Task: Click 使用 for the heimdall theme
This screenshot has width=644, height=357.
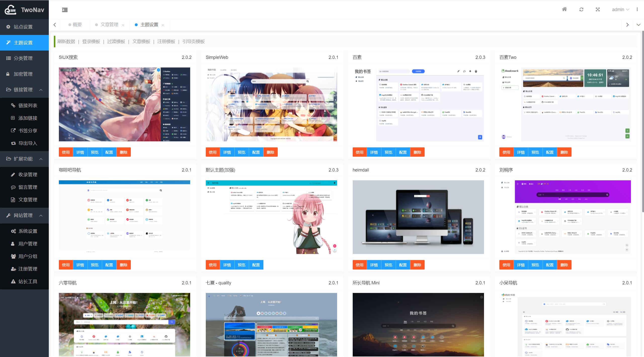Action: point(359,265)
